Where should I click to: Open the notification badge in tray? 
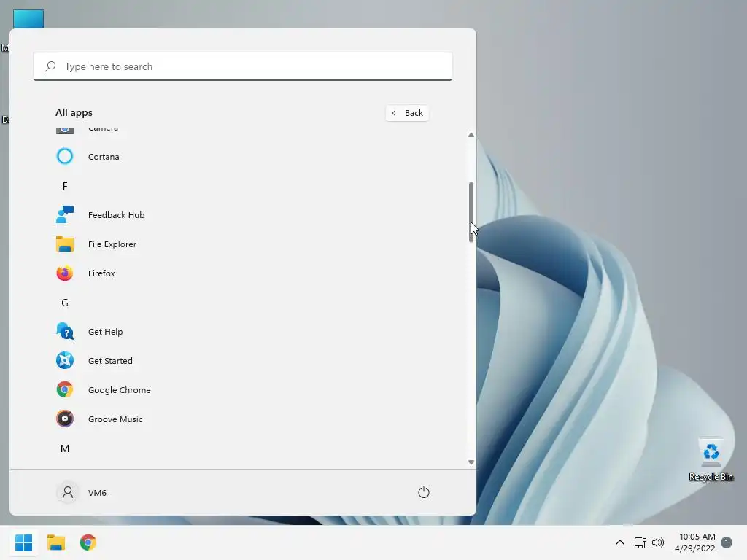click(x=727, y=542)
